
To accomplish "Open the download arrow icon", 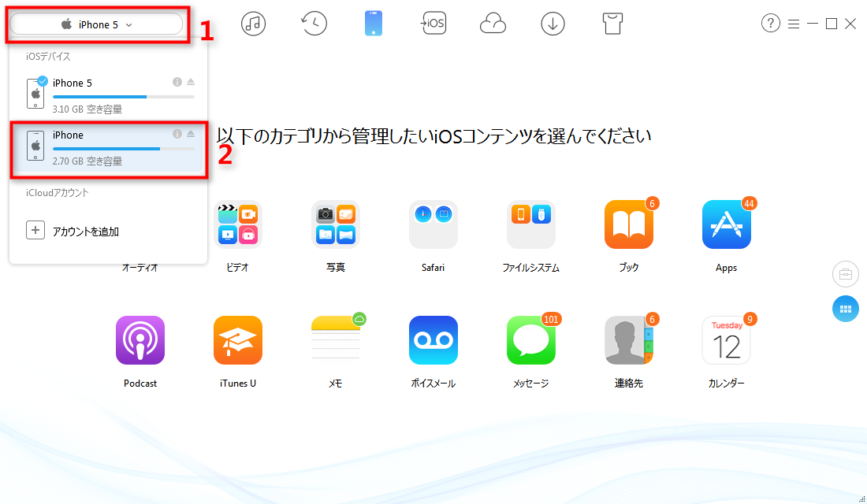I will [553, 24].
